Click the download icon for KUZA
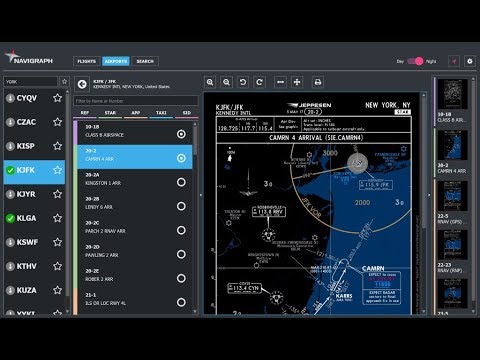The height and width of the screenshot is (360, 480). coord(10,290)
